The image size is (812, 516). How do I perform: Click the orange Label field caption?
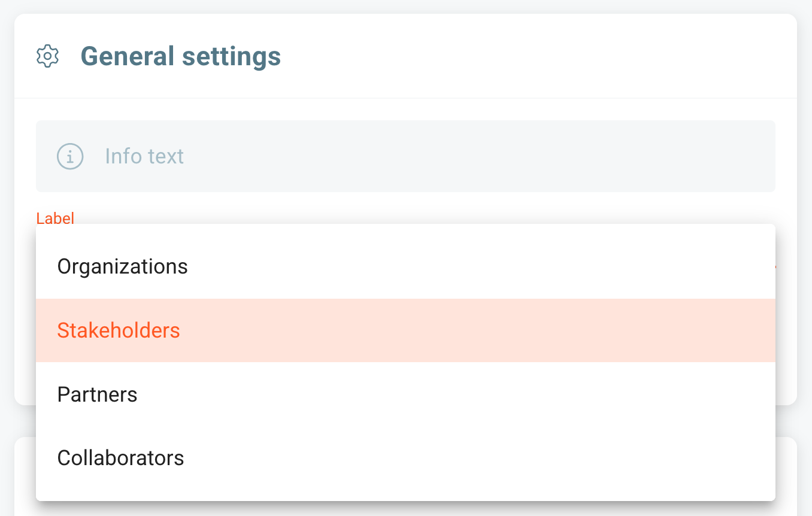[55, 218]
